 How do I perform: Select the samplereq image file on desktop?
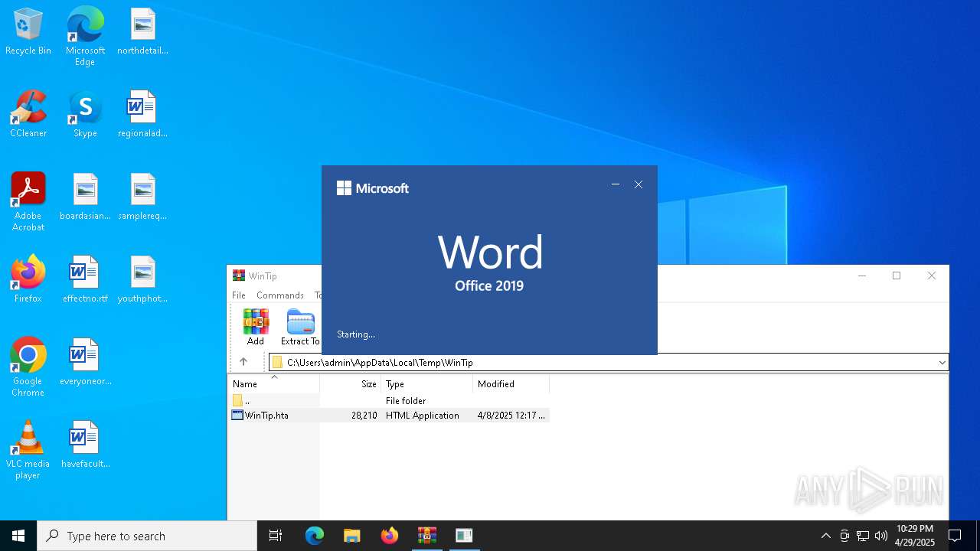[142, 197]
